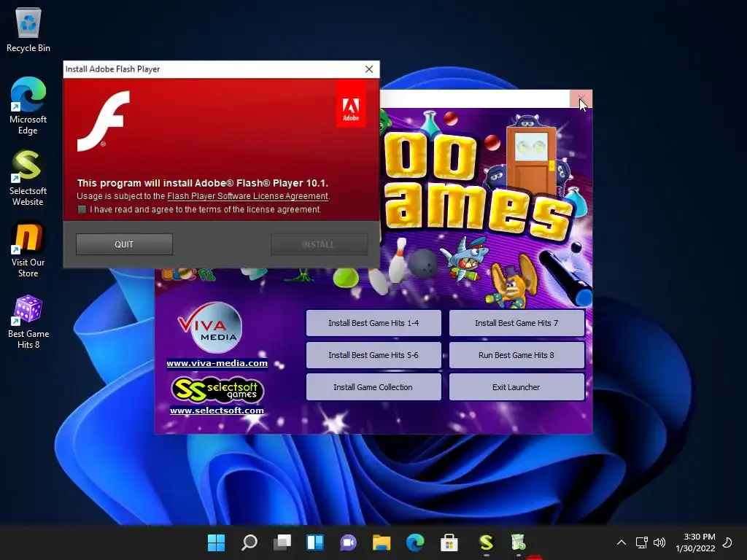Click the Flash Player logo in installer
Viewport: 747px width, 560px height.
click(x=104, y=121)
